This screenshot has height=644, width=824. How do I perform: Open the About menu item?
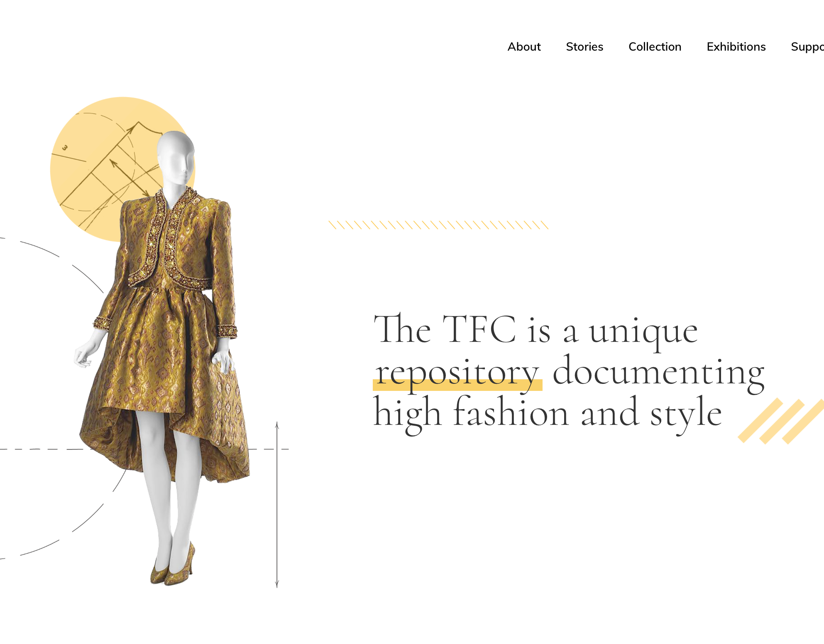coord(524,46)
